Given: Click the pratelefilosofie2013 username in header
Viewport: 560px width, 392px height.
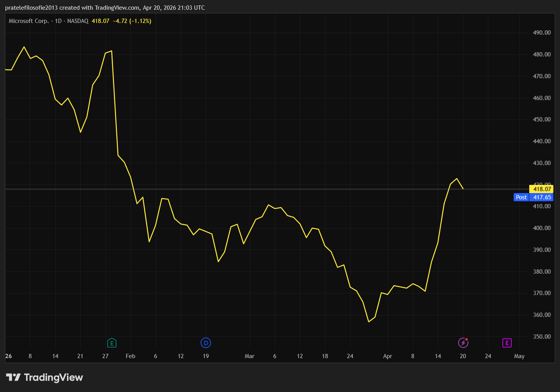Looking at the screenshot, I should tap(31, 8).
